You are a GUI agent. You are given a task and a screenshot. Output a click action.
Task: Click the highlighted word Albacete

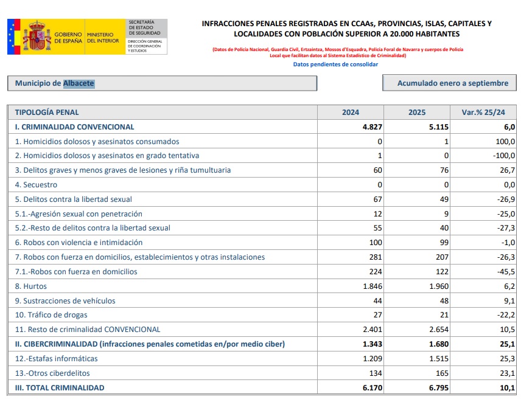tap(79, 83)
